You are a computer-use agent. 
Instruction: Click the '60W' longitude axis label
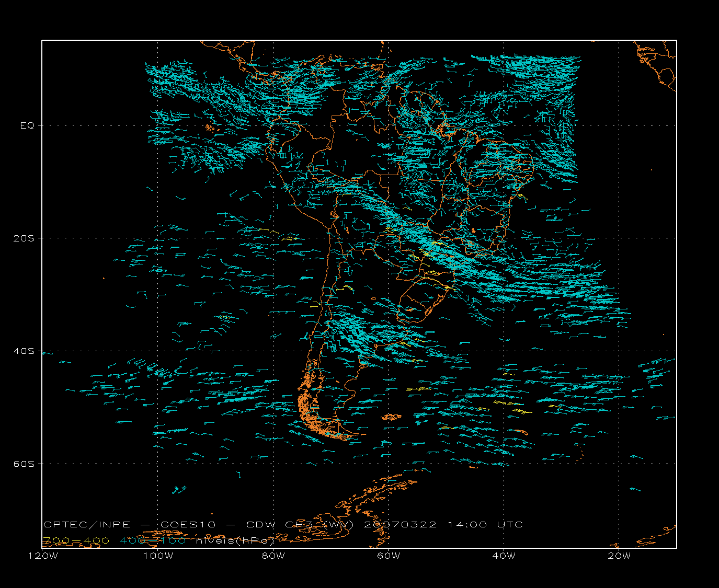click(x=389, y=556)
